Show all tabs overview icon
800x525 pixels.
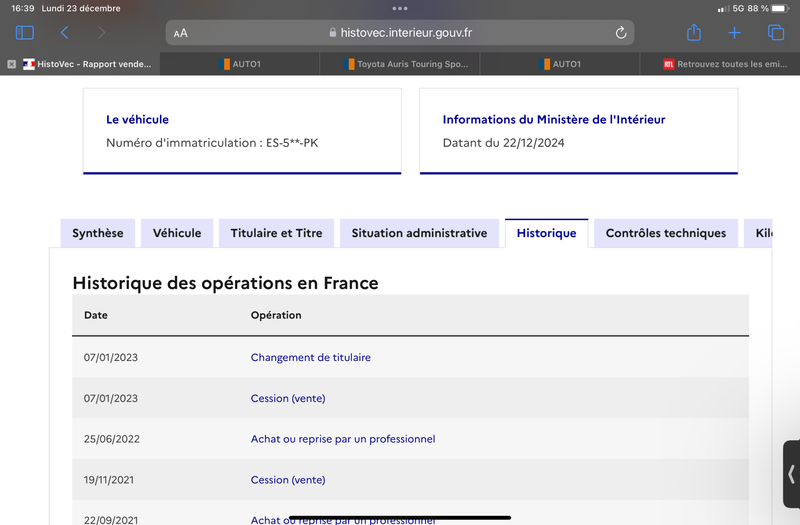776,33
